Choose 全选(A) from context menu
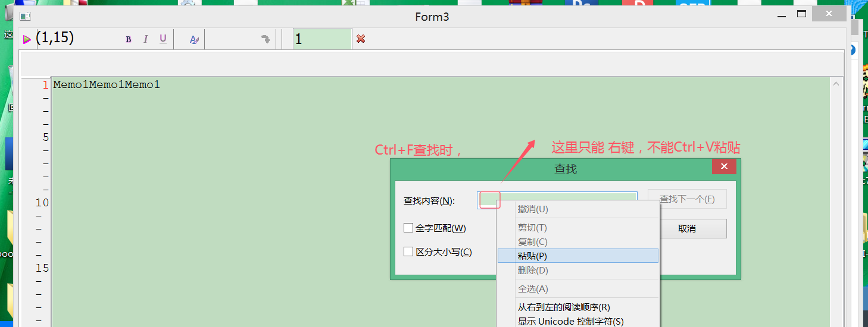Screen dimensions: 868x327 [577, 289]
